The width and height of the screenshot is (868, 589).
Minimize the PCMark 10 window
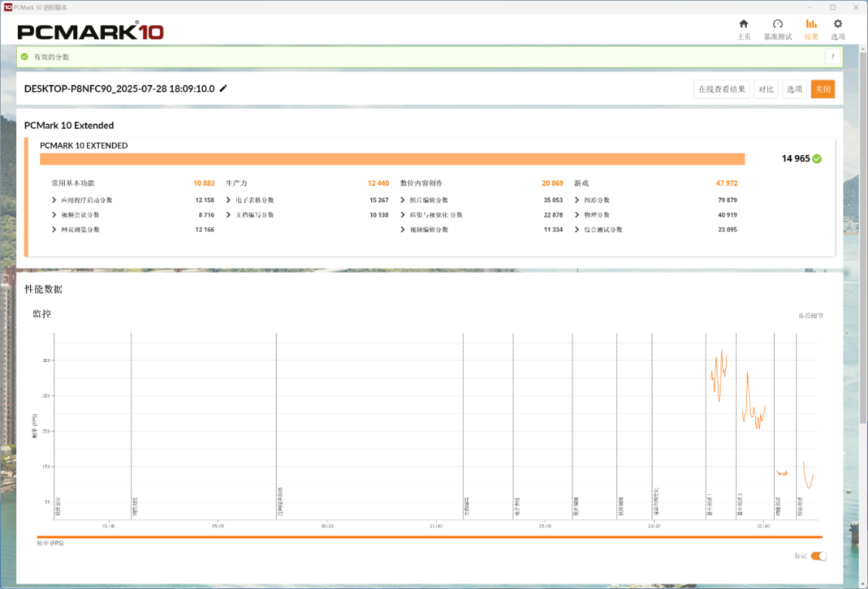pyautogui.click(x=810, y=8)
